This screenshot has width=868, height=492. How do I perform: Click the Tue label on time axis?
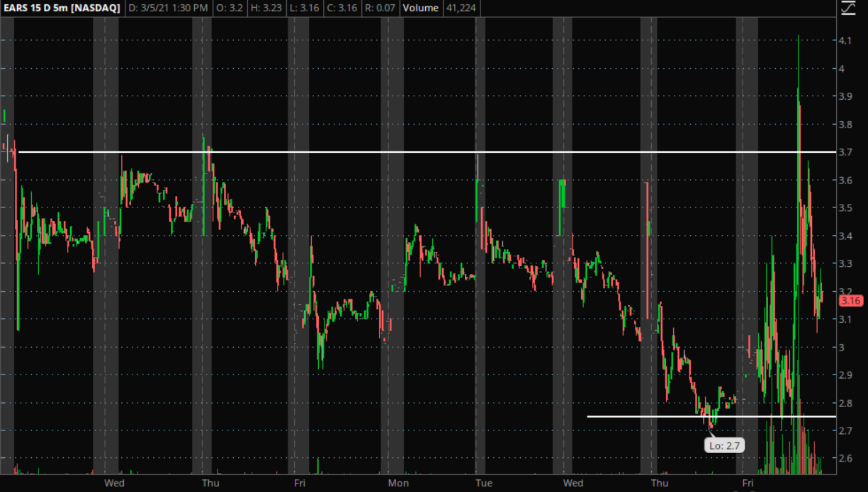(x=484, y=483)
